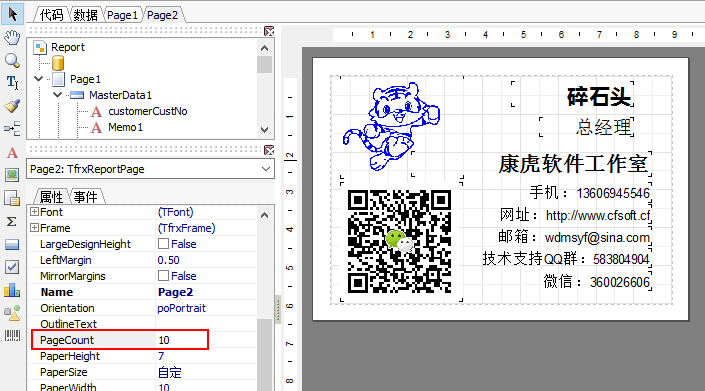Pick the Edit Text tool
The height and width of the screenshot is (391, 705).
(12, 83)
